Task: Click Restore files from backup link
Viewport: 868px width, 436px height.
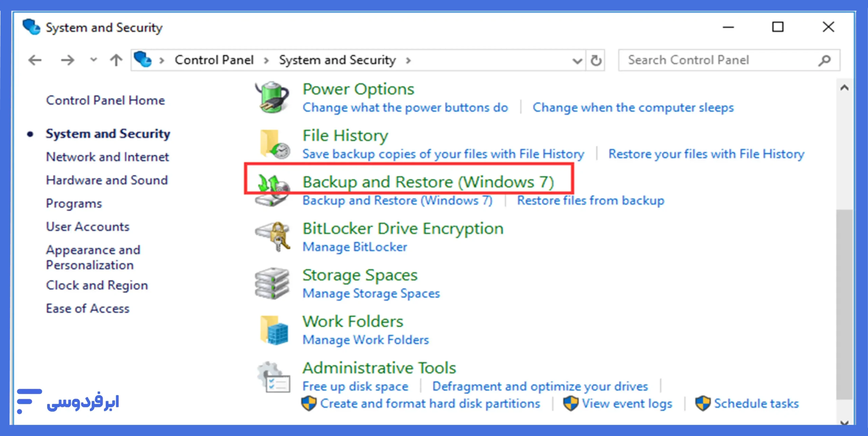Action: [591, 200]
